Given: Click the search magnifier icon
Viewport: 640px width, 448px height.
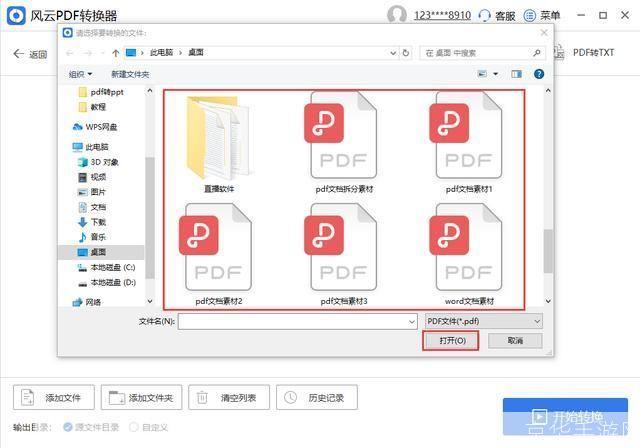Looking at the screenshot, I should coord(537,53).
